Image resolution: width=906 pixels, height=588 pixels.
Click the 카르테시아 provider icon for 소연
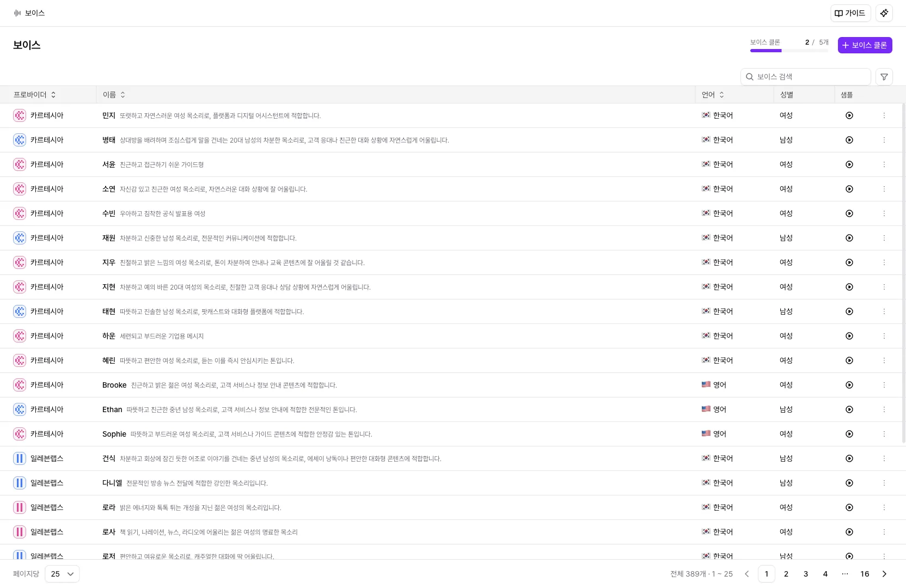pyautogui.click(x=20, y=189)
